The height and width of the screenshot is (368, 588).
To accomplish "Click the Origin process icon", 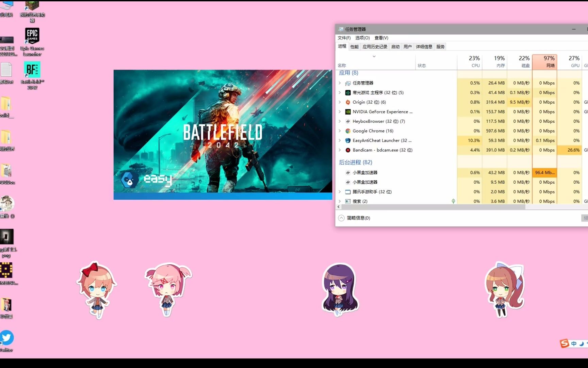I will (348, 102).
